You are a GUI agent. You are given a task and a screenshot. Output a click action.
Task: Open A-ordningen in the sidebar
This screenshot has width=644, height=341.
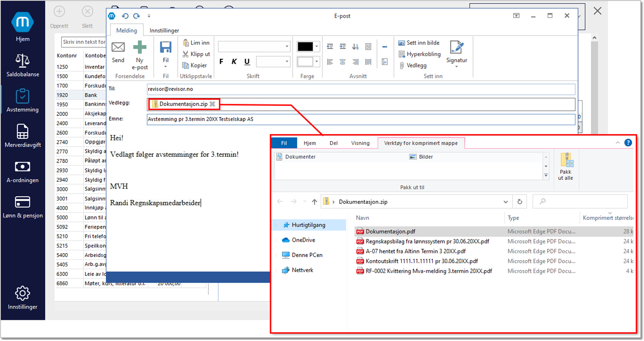pyautogui.click(x=22, y=171)
